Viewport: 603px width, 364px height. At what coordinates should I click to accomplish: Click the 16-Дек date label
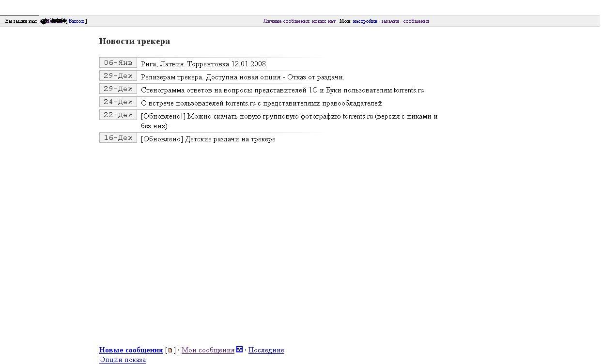click(118, 137)
